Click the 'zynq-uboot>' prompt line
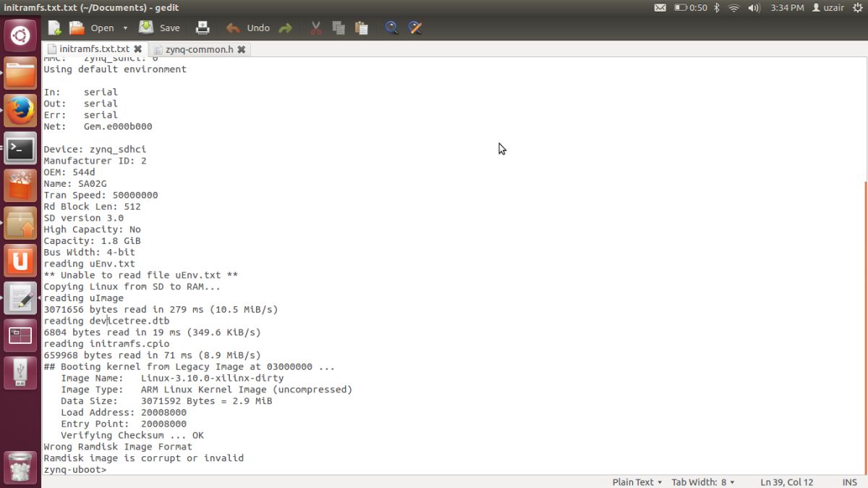 coord(75,470)
